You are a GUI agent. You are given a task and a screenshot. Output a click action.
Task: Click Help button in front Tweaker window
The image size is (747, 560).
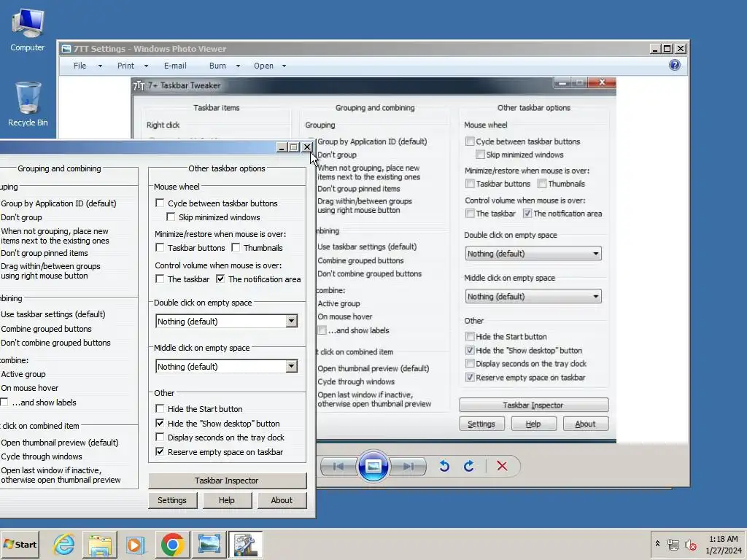[227, 500]
